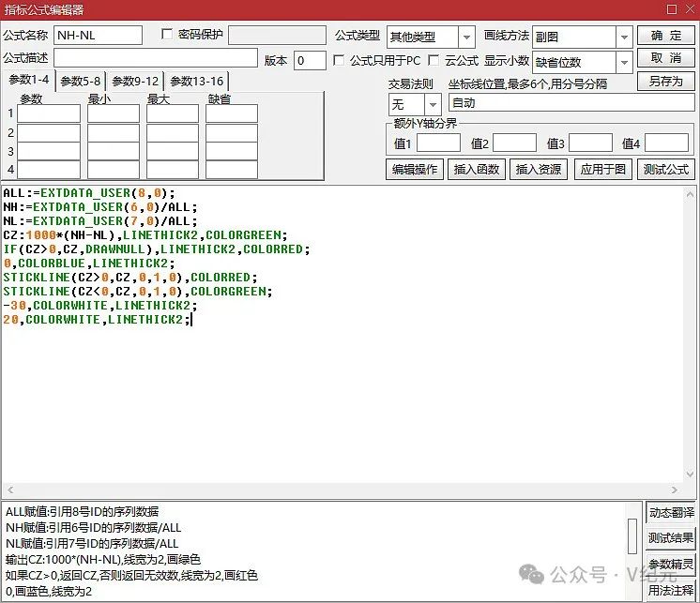
Task: Toggle the 公式只用于PC checkbox
Action: (339, 60)
